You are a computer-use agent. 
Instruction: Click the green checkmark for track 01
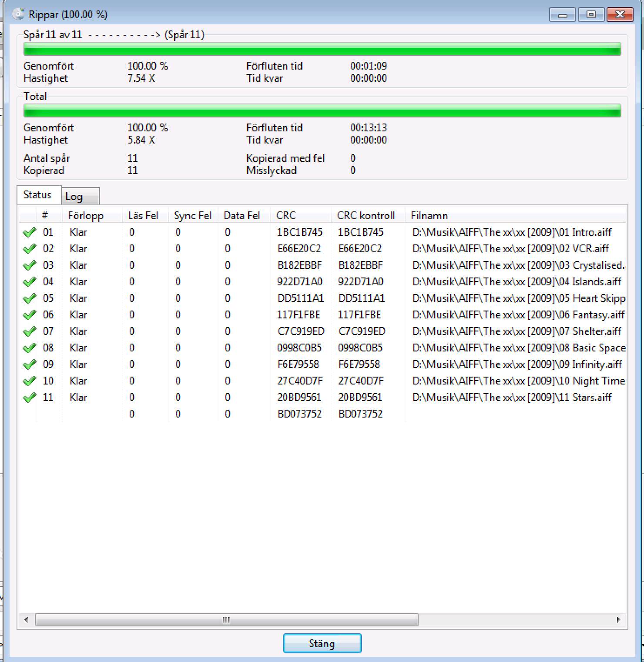(29, 232)
